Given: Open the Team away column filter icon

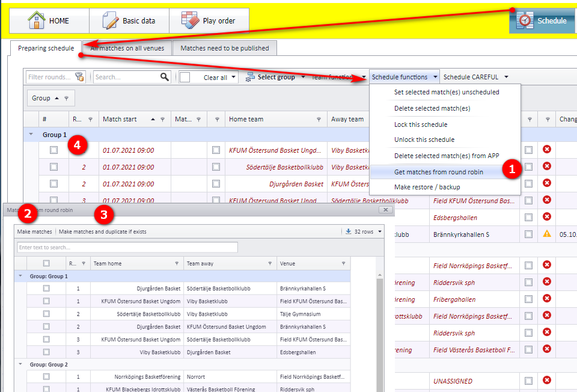Looking at the screenshot, I should tap(270, 263).
